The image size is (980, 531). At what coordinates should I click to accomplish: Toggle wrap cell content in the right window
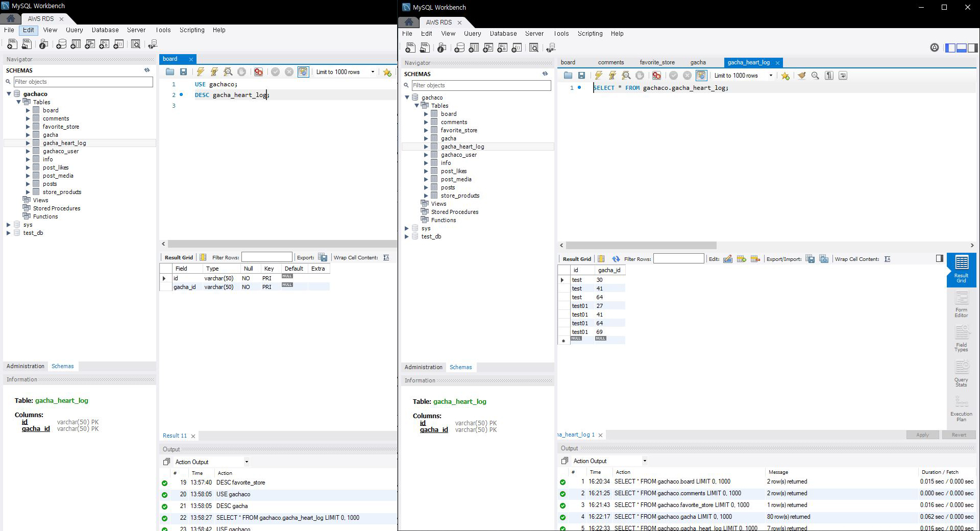pyautogui.click(x=888, y=259)
